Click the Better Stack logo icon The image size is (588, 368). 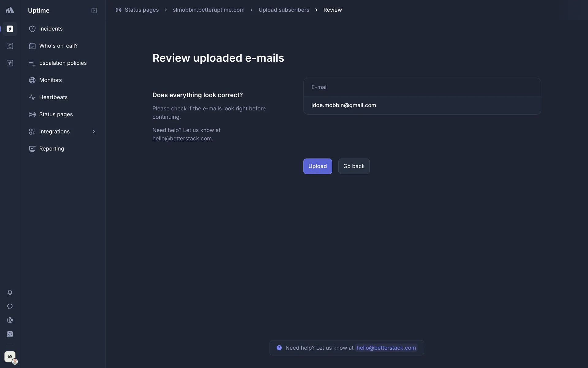[x=10, y=10]
